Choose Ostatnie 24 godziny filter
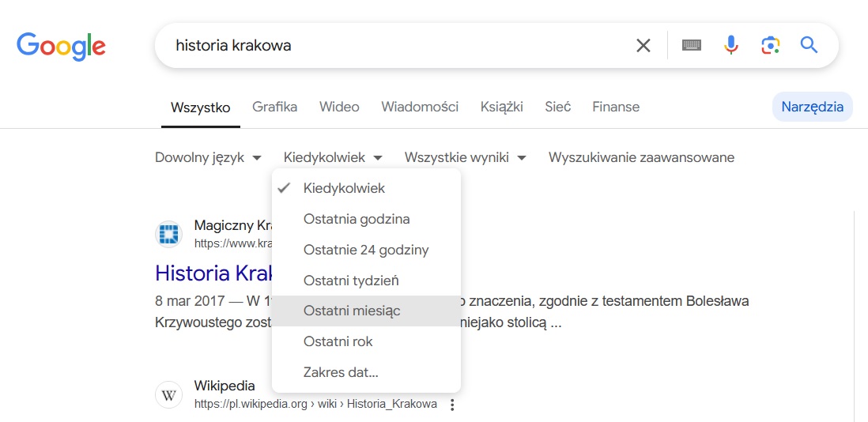868x422 pixels. [x=366, y=250]
